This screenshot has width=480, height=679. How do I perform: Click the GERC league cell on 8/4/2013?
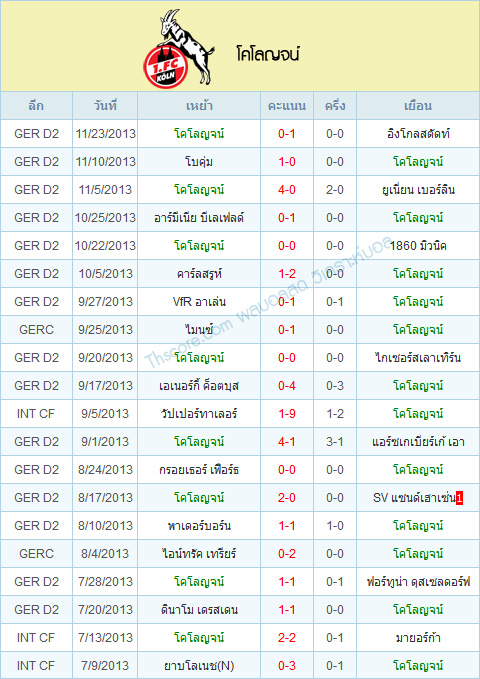click(x=36, y=554)
